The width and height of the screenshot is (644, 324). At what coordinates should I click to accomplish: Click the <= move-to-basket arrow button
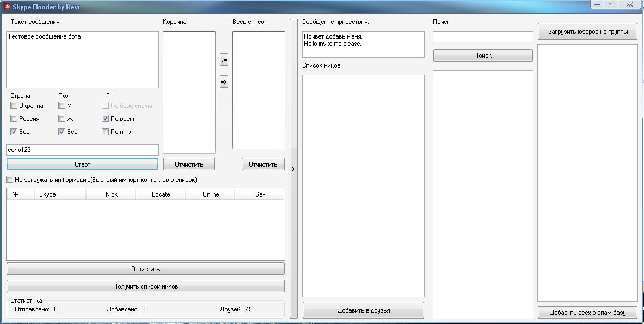224,60
